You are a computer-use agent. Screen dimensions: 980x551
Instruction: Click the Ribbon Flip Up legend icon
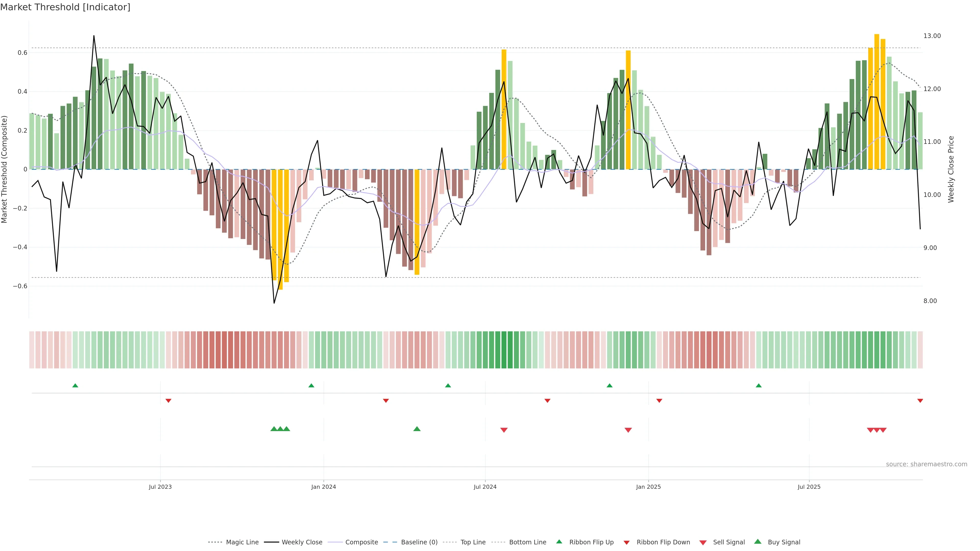pos(559,542)
